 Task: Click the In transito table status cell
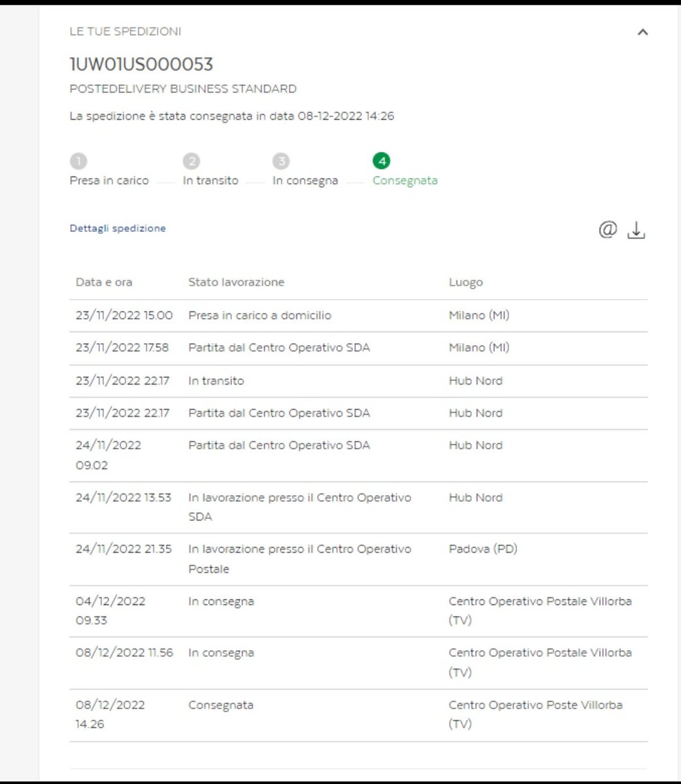point(216,380)
